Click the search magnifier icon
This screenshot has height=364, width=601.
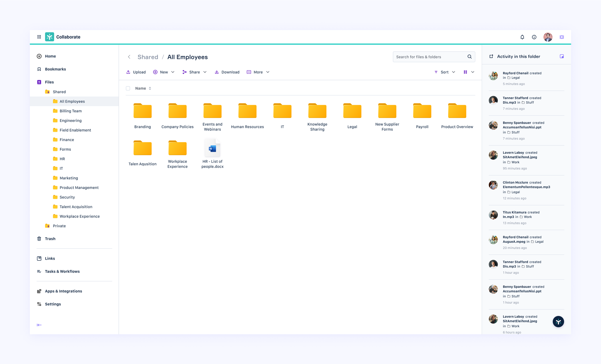pos(470,57)
